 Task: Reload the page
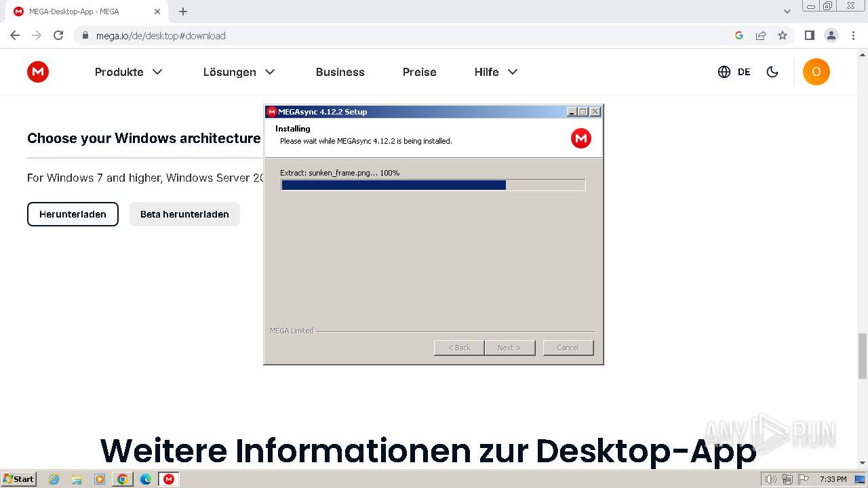[58, 35]
